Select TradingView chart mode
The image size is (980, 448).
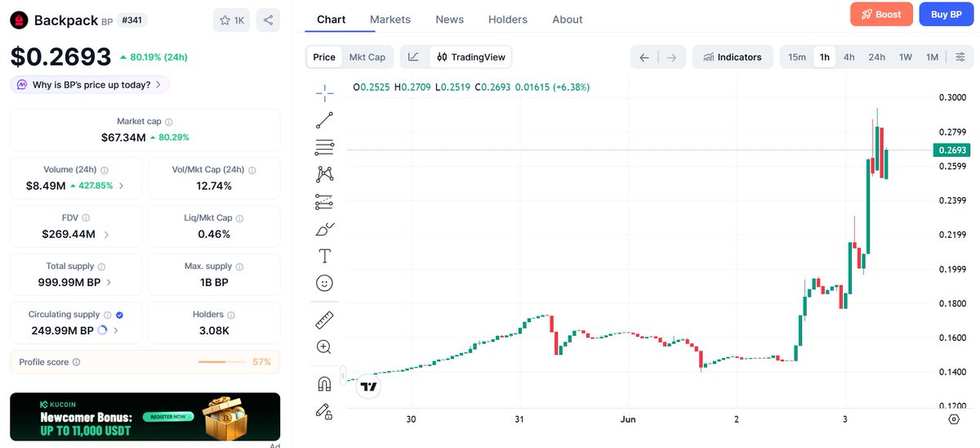471,57
